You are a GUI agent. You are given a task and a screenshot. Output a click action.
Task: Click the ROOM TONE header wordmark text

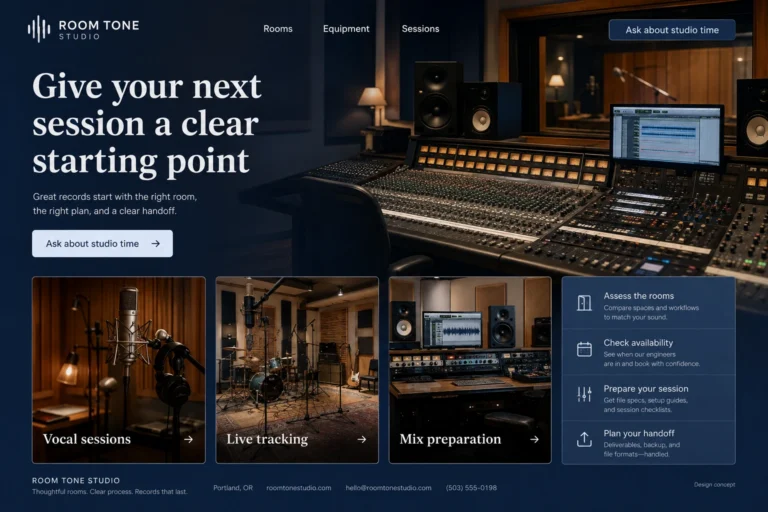pyautogui.click(x=99, y=25)
